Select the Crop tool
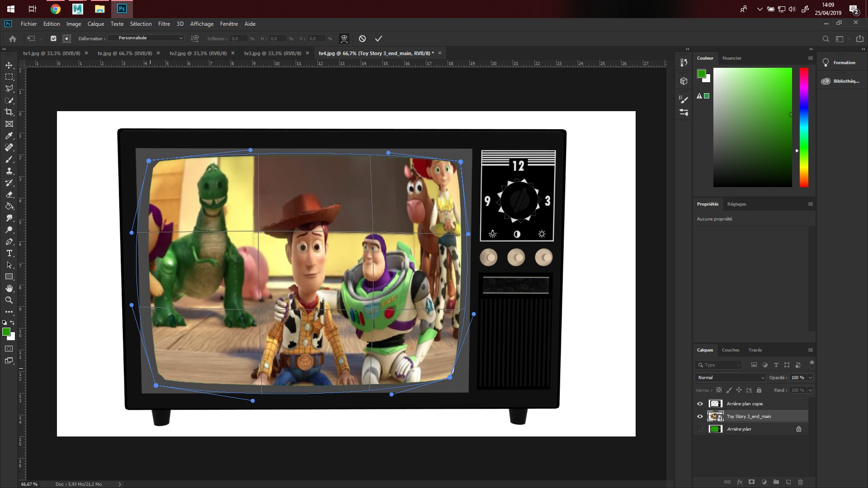Viewport: 868px width, 488px height. coord(9,112)
